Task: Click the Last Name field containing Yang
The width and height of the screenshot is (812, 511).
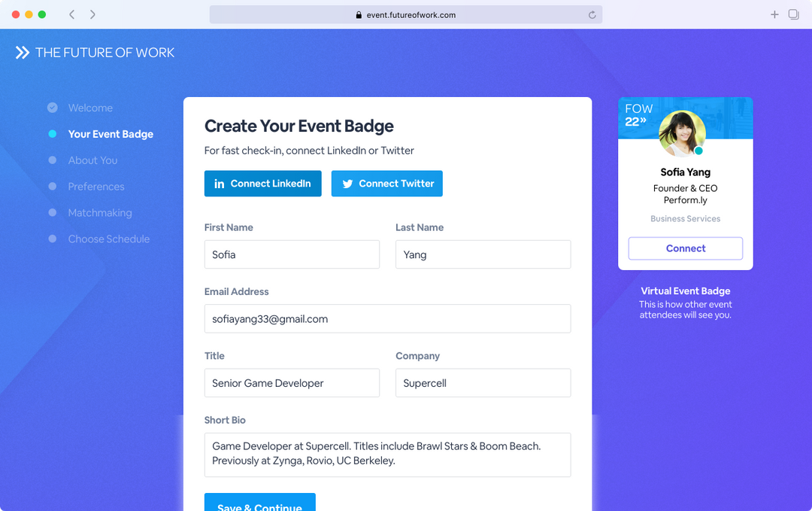Action: pyautogui.click(x=483, y=254)
